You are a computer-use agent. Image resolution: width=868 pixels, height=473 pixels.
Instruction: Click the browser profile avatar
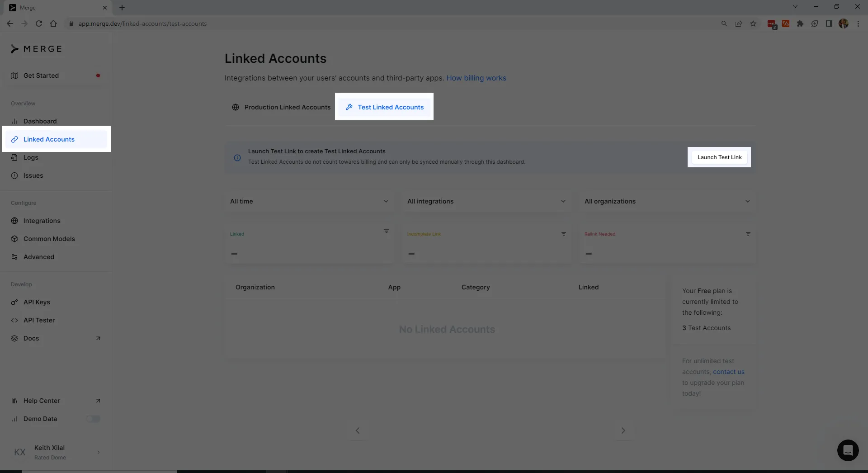point(844,24)
